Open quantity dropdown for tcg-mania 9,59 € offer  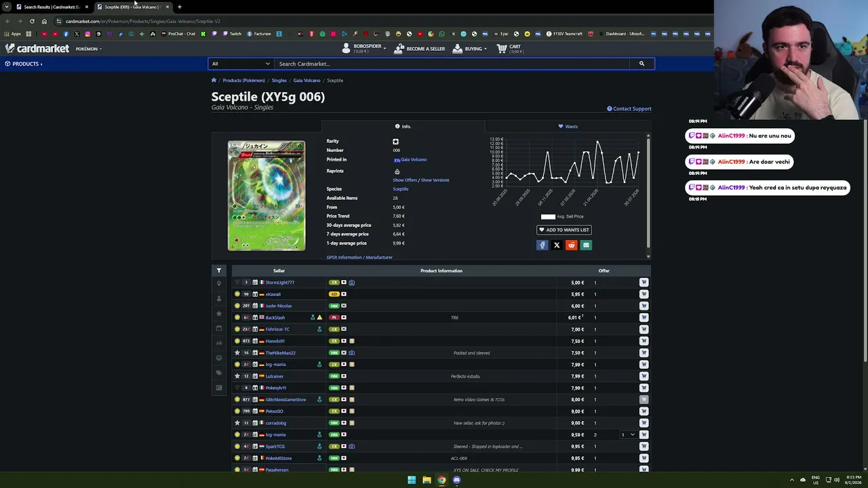coord(628,434)
